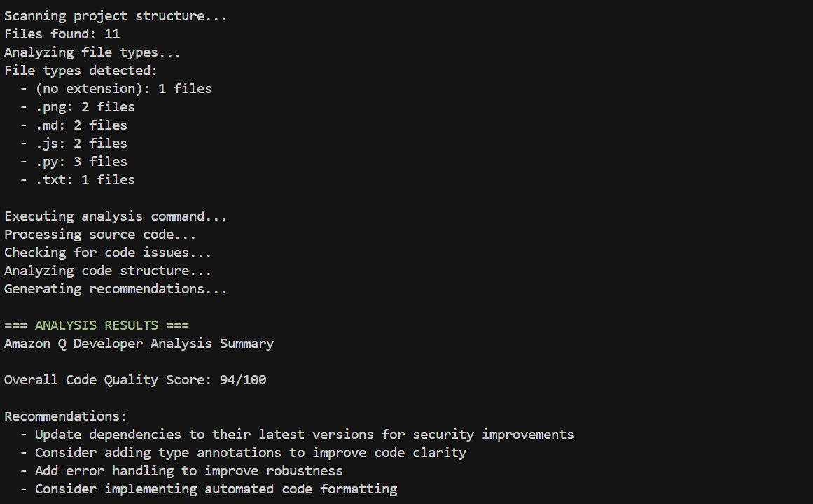Click the 'Analyzing file types...' line

click(x=92, y=52)
